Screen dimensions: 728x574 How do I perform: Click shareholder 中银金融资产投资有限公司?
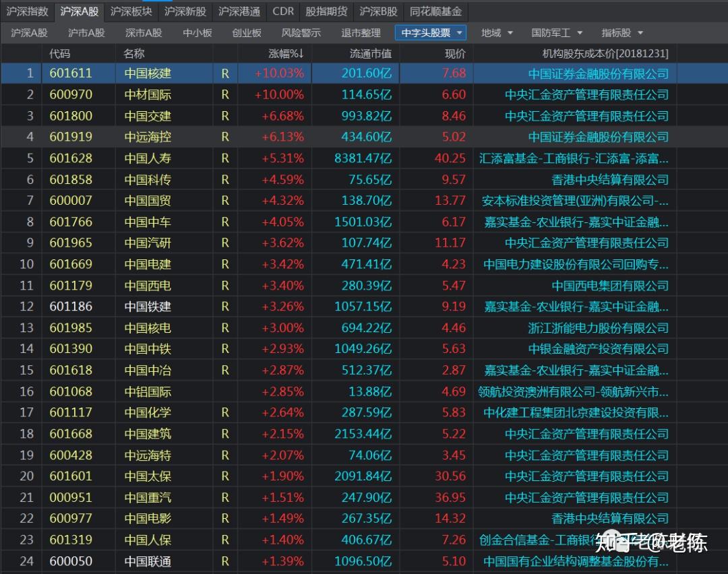tap(599, 349)
